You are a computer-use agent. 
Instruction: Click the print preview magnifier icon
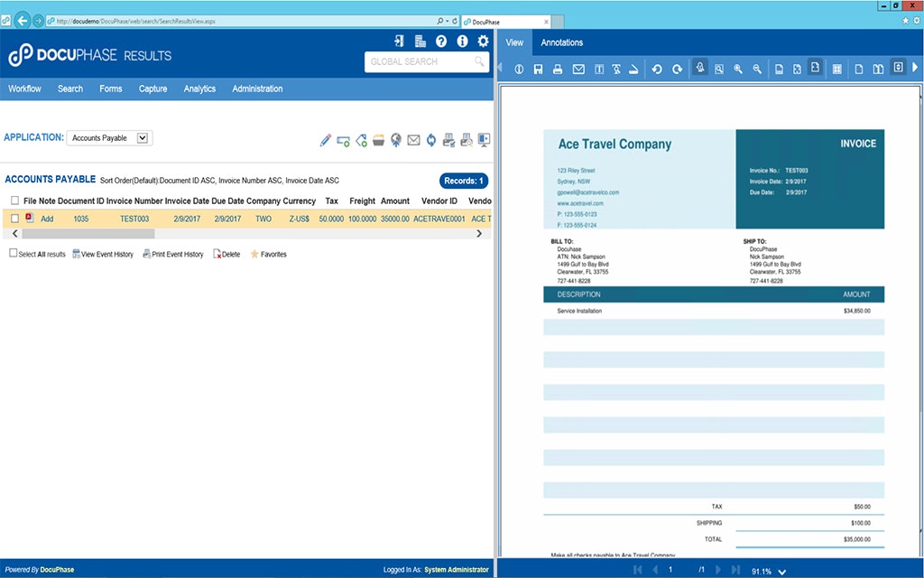467,140
